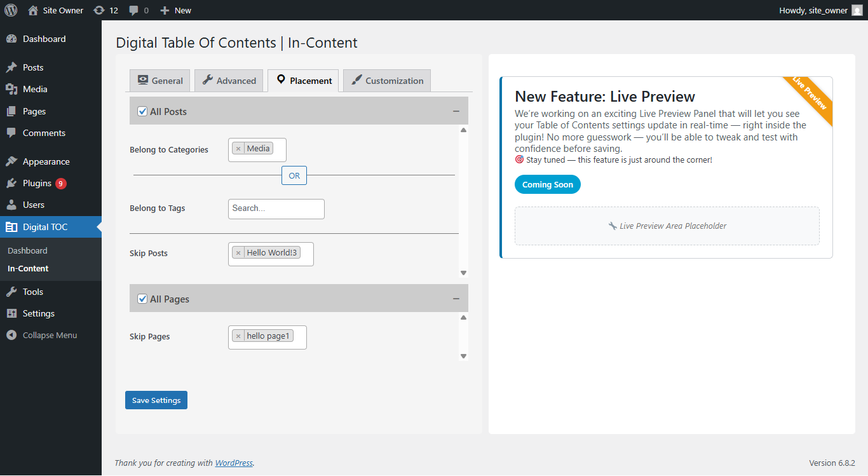Click the plus New content icon
The image size is (868, 476).
pos(165,10)
